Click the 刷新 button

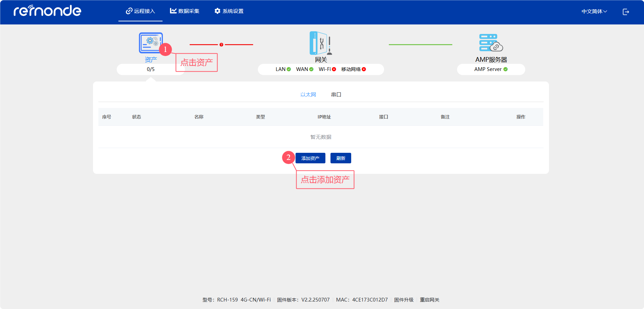point(341,158)
